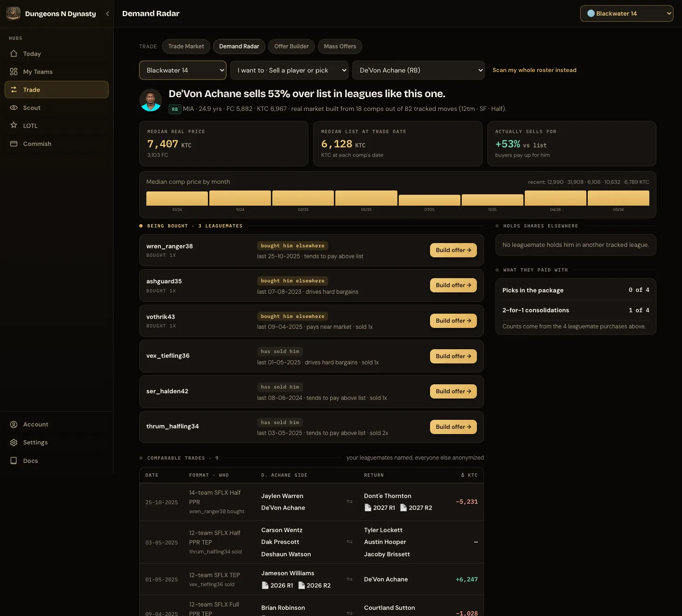Click the '2-for-1 consolidations' row
The image size is (682, 616).
576,310
